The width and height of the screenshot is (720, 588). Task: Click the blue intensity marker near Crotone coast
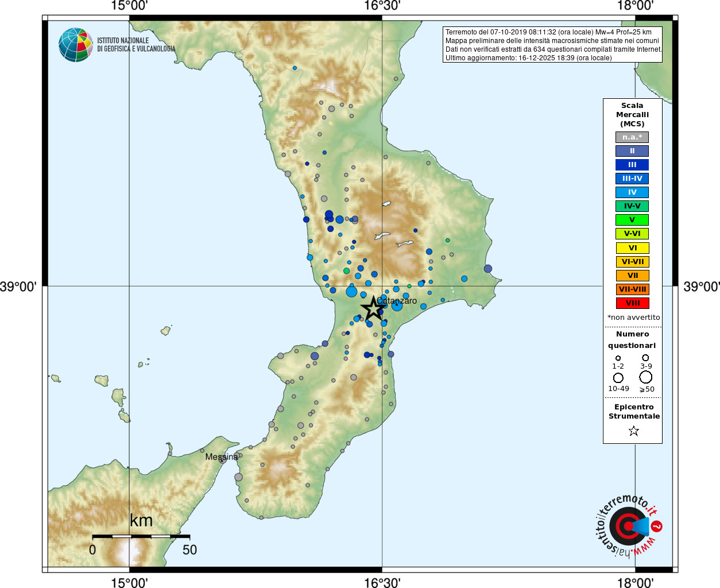pyautogui.click(x=488, y=268)
